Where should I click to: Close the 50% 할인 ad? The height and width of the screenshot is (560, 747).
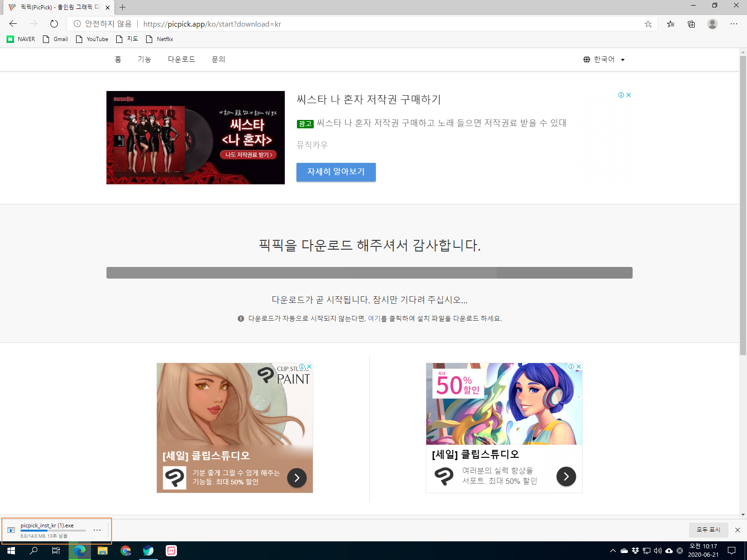[578, 367]
